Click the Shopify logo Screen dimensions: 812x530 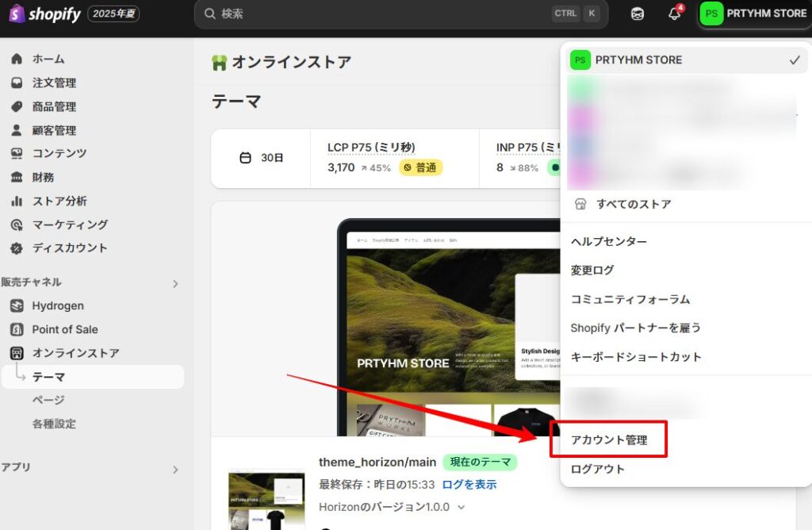[x=45, y=13]
